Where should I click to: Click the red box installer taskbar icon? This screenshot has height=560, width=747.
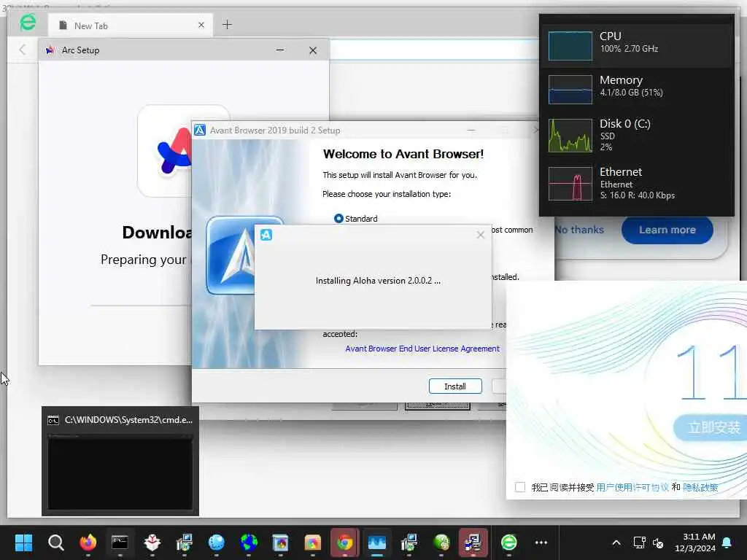(x=152, y=542)
